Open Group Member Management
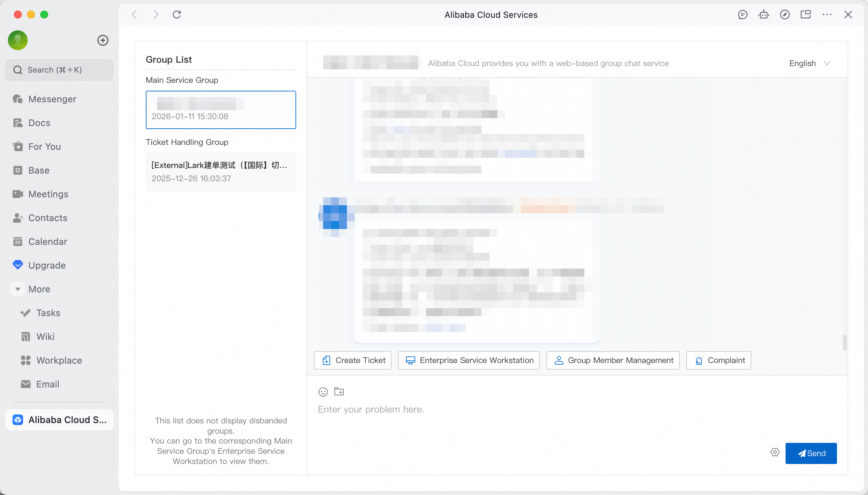868x495 pixels. click(612, 360)
